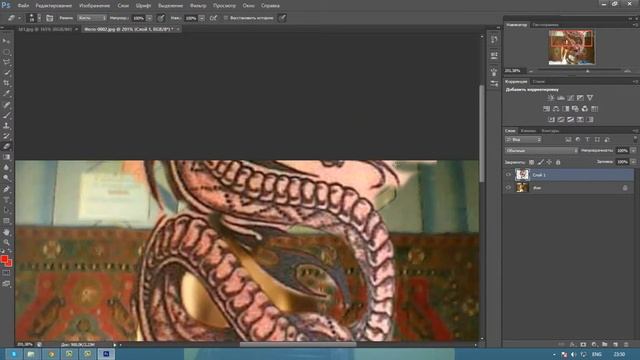The height and width of the screenshot is (360, 640).
Task: Select the Eyedropper tool
Action: click(6, 93)
